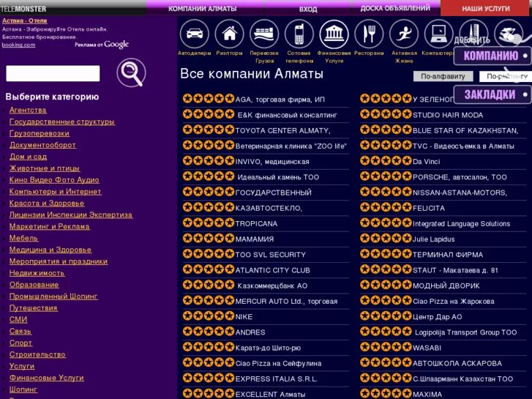Click the magnifying glass search icon
This screenshot has height=399, width=532.
pyautogui.click(x=131, y=72)
